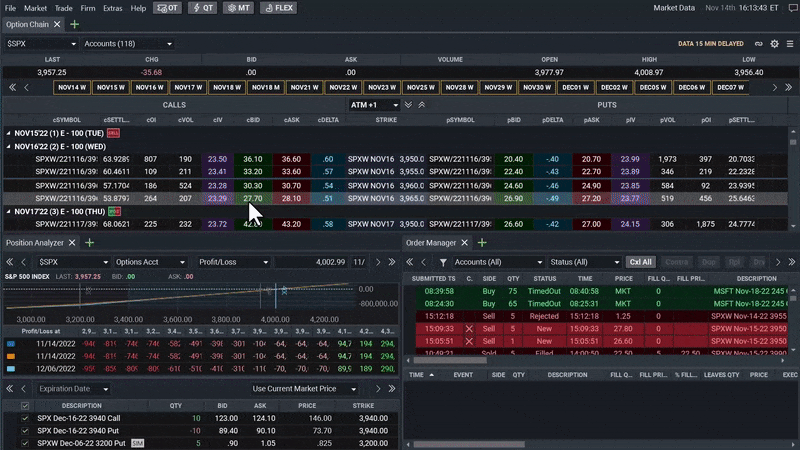Cancel the 15:09:33 sell order with X

[469, 328]
